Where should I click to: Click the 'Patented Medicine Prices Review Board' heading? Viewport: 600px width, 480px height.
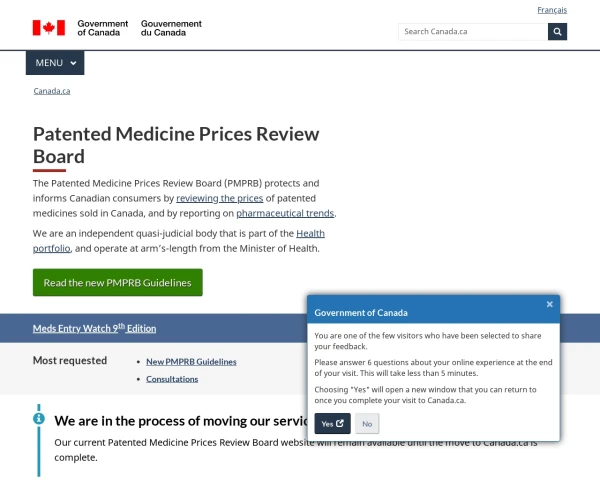click(176, 145)
